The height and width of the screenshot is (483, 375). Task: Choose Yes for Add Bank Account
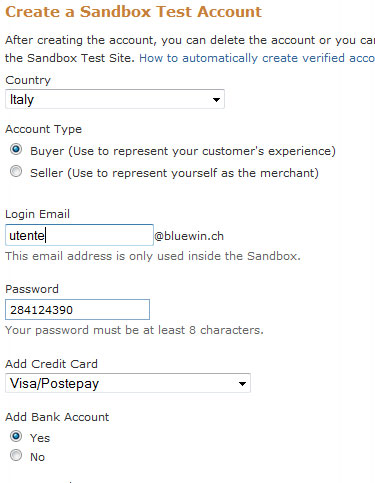16,436
